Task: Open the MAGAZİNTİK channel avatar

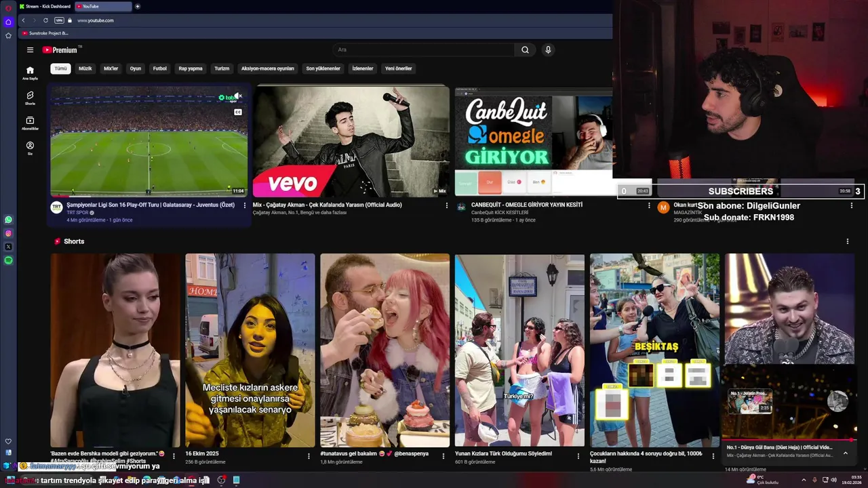Action: pyautogui.click(x=663, y=207)
